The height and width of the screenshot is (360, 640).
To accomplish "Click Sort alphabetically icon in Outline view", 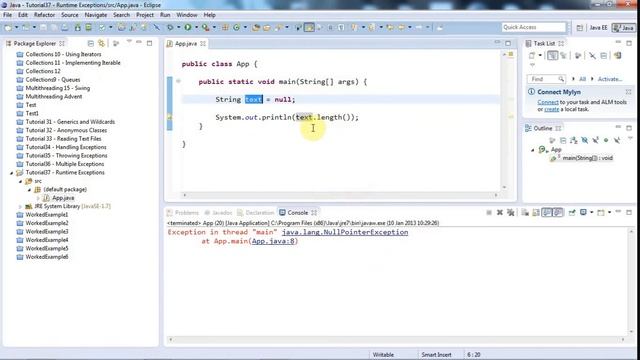I will [573, 140].
